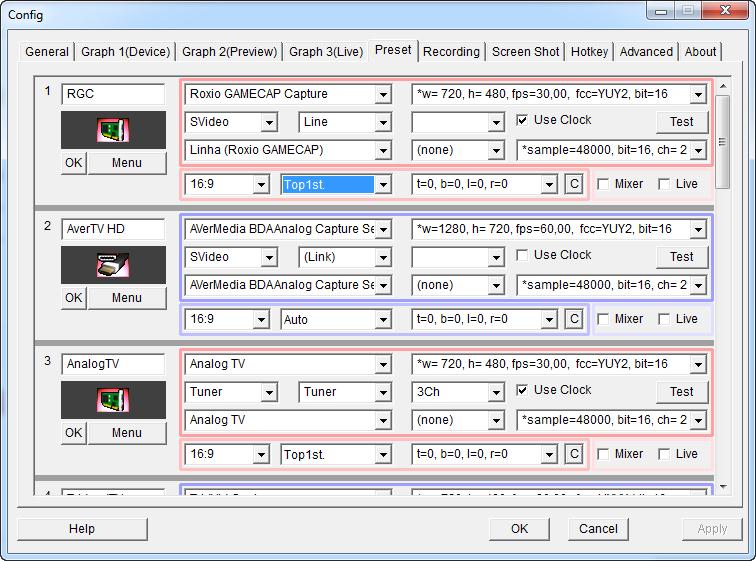Click the Cancel button
Viewport: 756px width, 561px height.
click(x=598, y=529)
